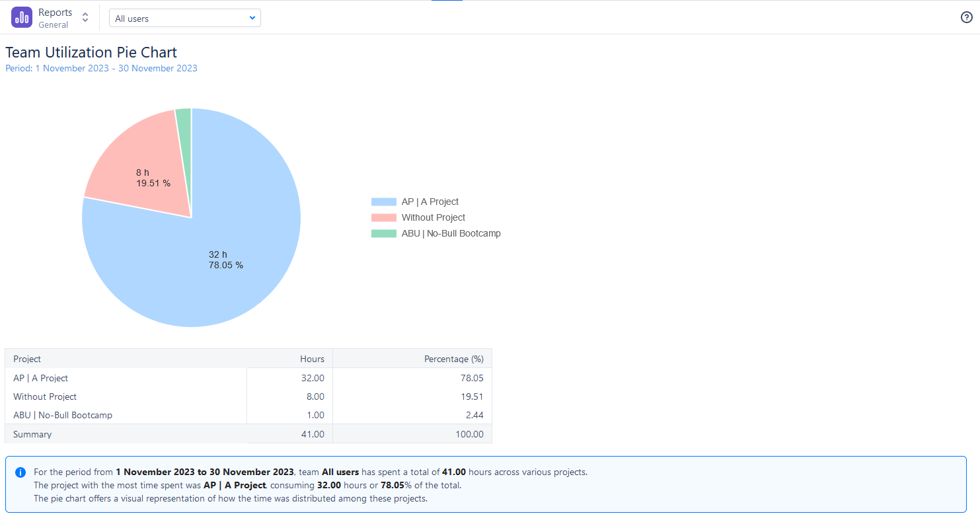Screen dimensions: 980x522
Task: Click the 8 h 19.51 % pie label
Action: [153, 178]
